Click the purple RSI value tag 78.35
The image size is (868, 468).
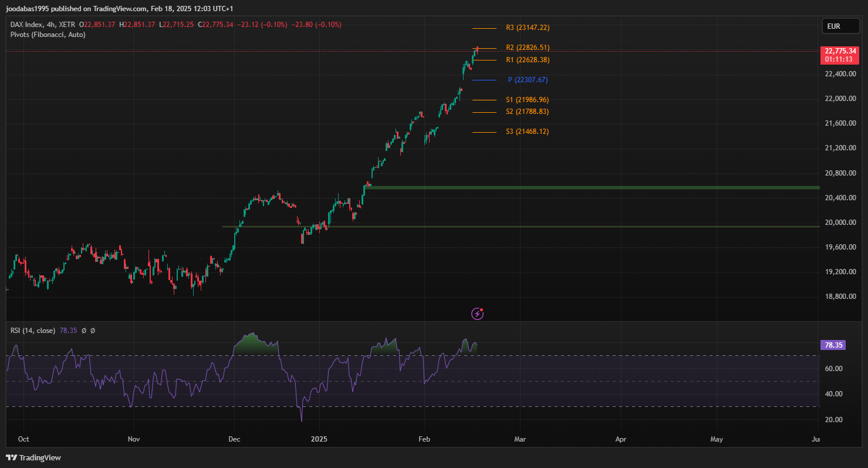click(x=833, y=345)
